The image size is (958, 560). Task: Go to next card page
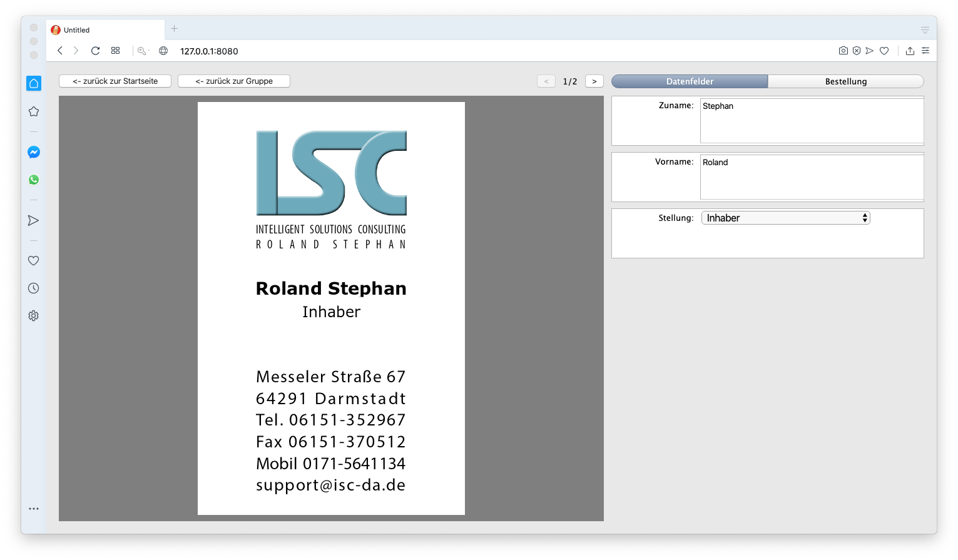(594, 81)
